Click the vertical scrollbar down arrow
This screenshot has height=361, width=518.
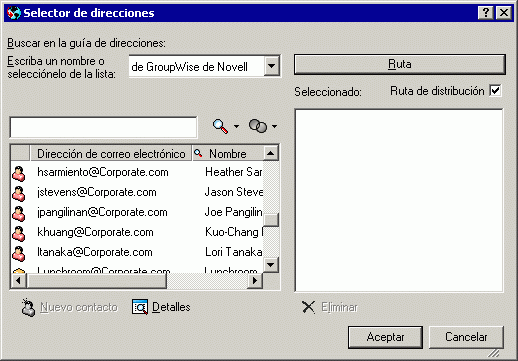point(271,265)
